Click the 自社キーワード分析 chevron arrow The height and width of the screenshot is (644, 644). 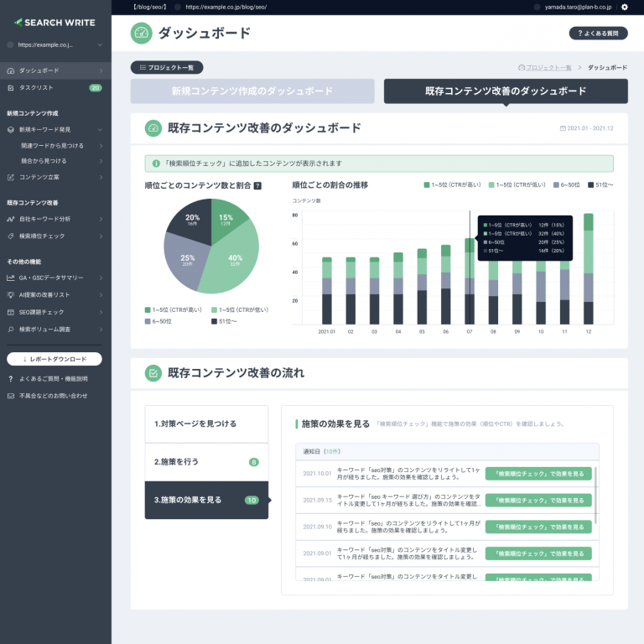click(x=101, y=220)
